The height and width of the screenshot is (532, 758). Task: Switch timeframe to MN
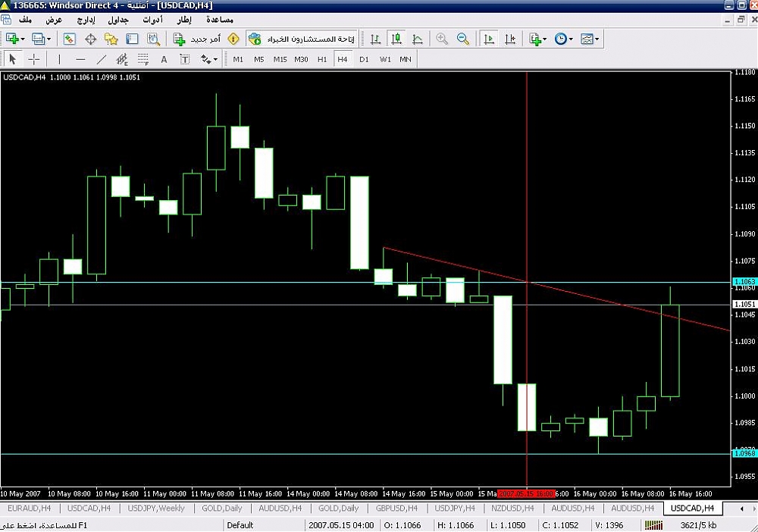[x=406, y=59]
